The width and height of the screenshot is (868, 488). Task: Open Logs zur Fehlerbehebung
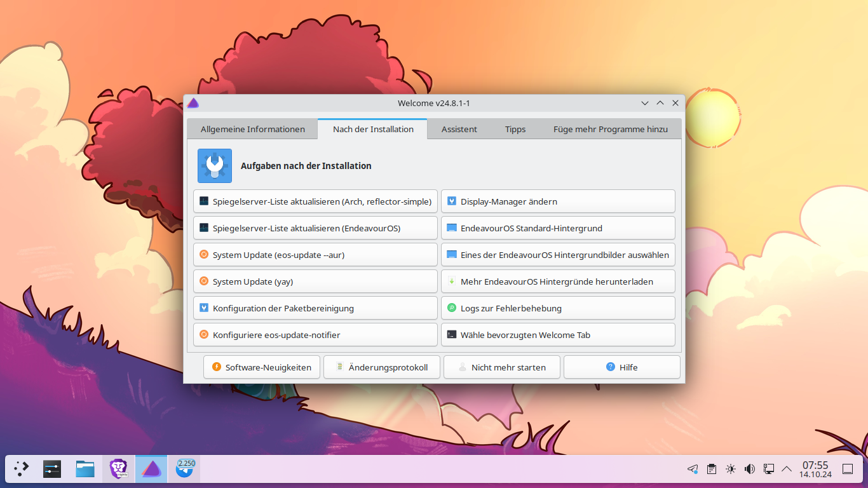[x=558, y=308]
